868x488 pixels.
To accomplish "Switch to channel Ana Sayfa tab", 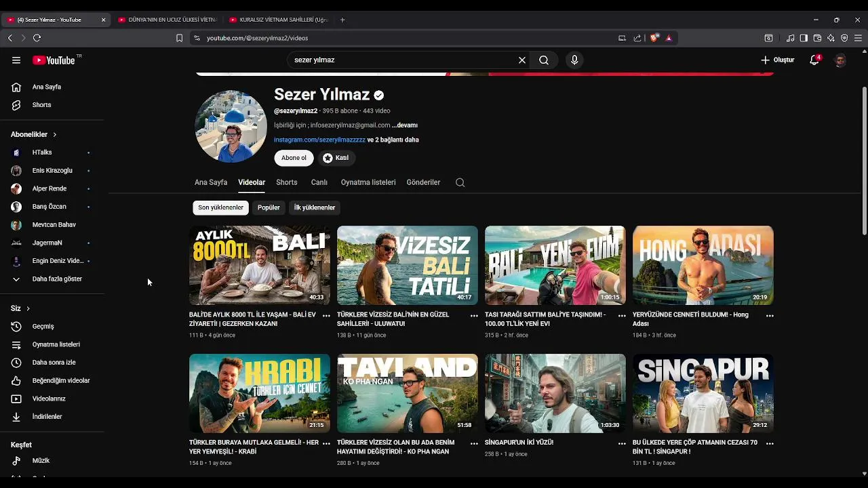I will (x=211, y=182).
